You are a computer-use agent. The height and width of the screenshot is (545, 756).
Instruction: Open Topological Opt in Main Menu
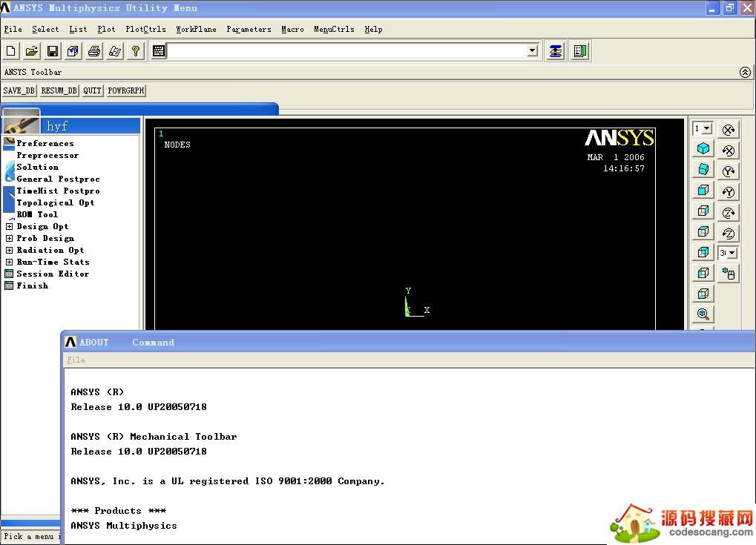click(56, 203)
